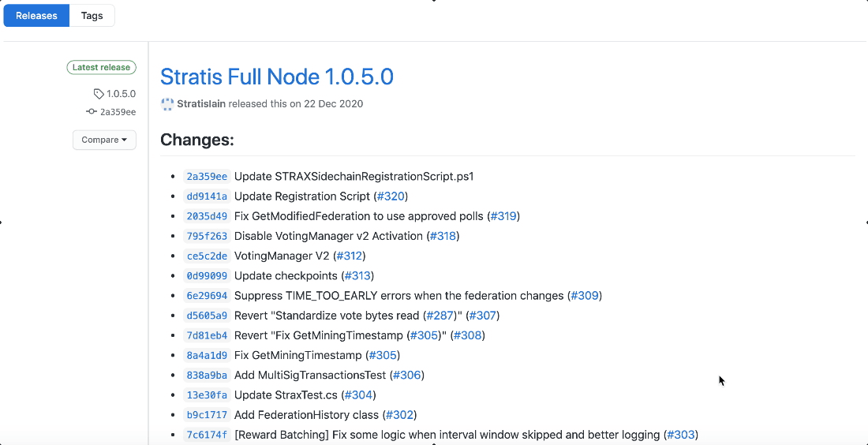Open pull request #309

coord(585,296)
